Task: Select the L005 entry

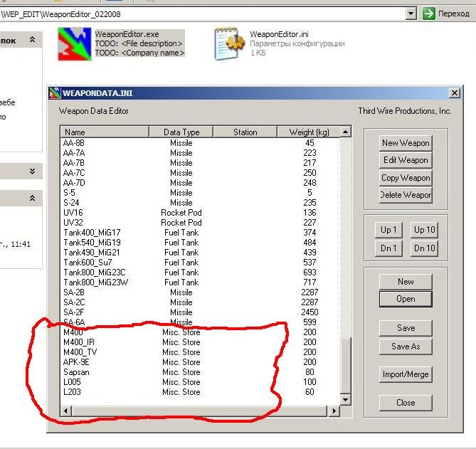Action: pos(200,382)
